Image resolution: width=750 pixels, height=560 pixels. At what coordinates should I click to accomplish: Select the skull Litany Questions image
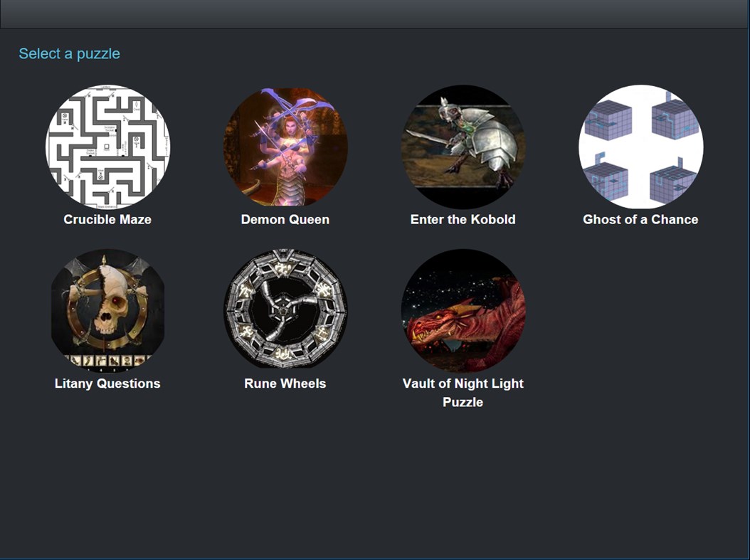[107, 311]
